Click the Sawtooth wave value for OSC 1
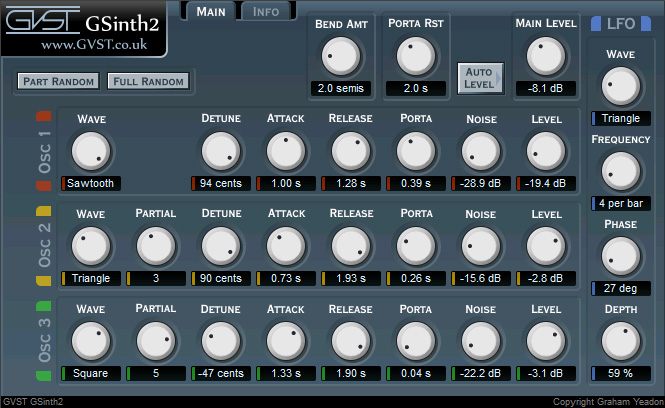The width and height of the screenshot is (665, 408). coord(91,183)
